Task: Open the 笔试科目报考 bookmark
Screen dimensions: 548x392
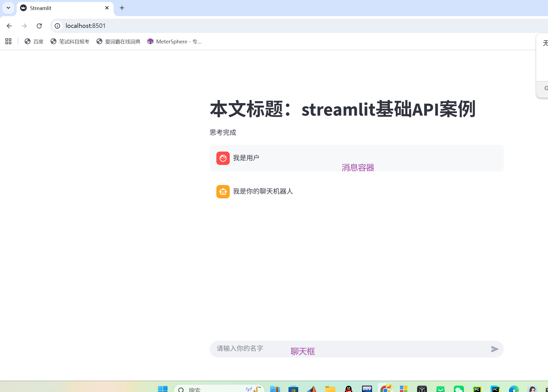Action: tap(70, 42)
